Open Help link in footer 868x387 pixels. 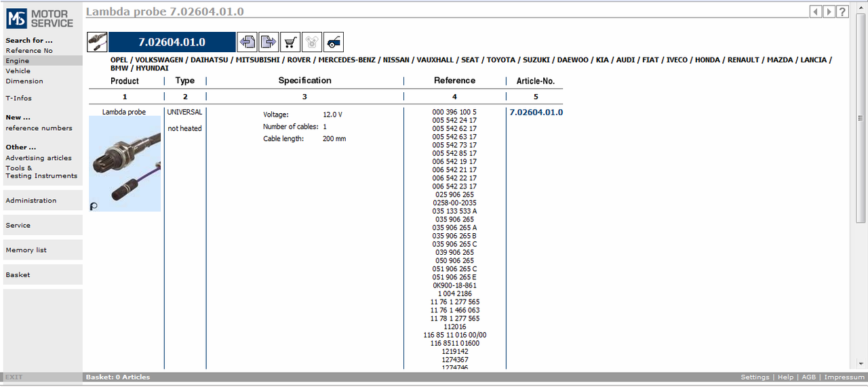point(785,377)
